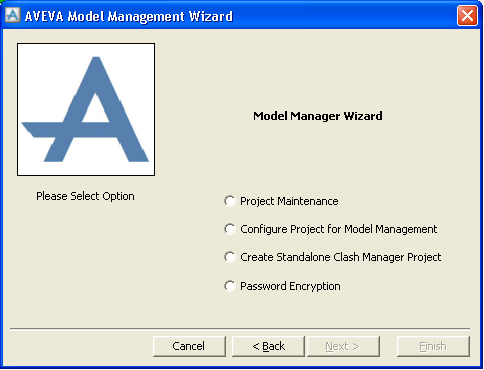Click the large AVEVA logo image
Image resolution: width=484 pixels, height=370 pixels.
point(86,109)
